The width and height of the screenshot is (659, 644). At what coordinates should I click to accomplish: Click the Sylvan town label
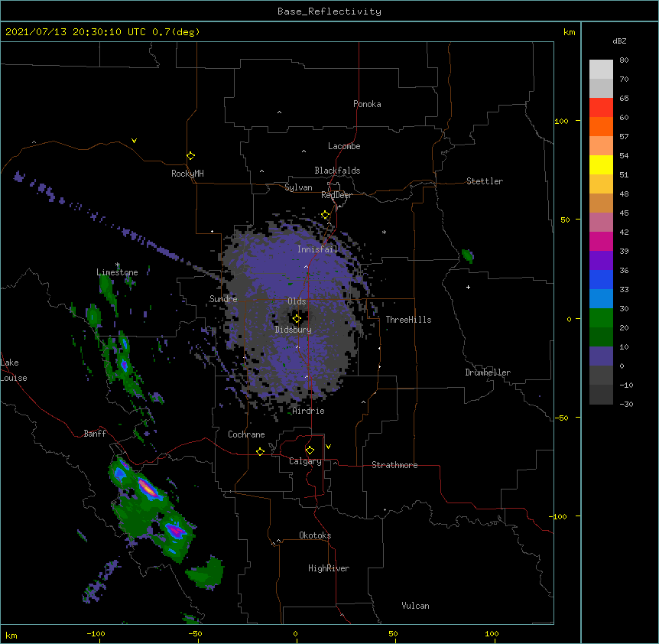[x=298, y=187]
